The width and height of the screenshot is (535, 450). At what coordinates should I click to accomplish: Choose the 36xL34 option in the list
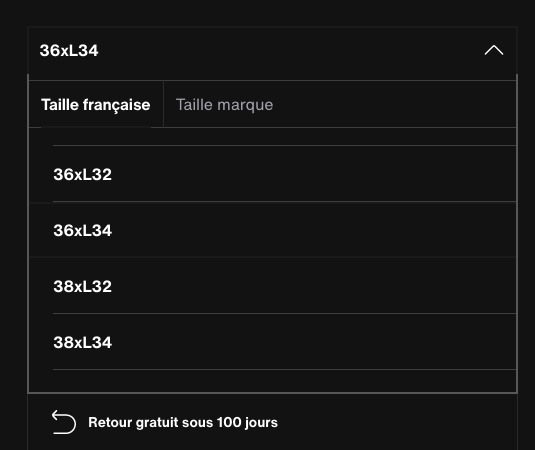(x=272, y=230)
